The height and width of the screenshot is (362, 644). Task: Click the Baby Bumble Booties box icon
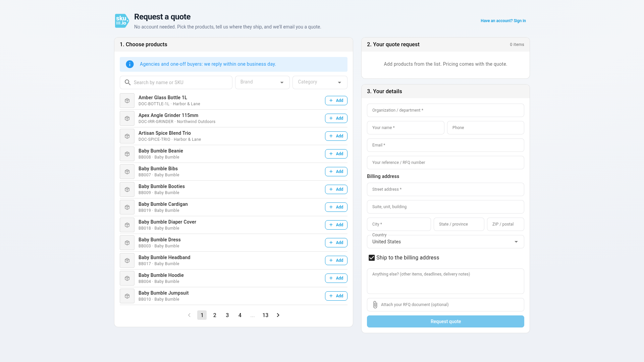[x=127, y=189]
